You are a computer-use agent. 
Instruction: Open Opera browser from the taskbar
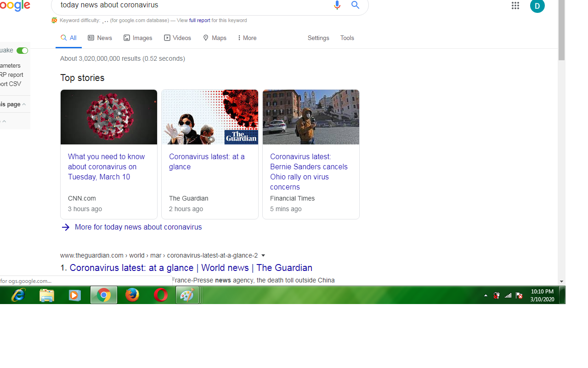(161, 295)
